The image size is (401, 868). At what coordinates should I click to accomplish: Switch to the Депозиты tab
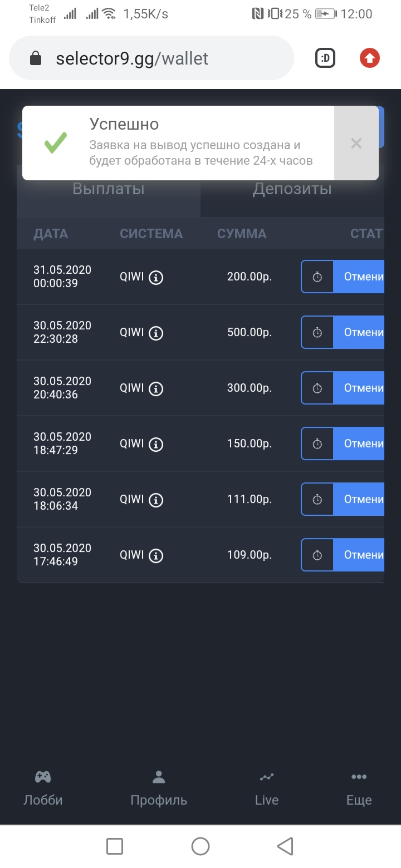[x=292, y=189]
